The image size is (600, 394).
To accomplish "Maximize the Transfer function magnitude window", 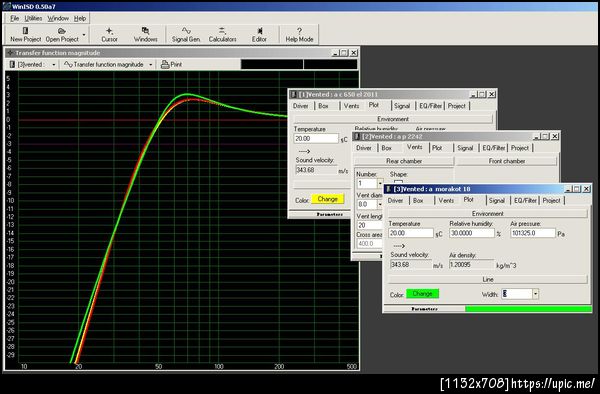I will tap(344, 53).
